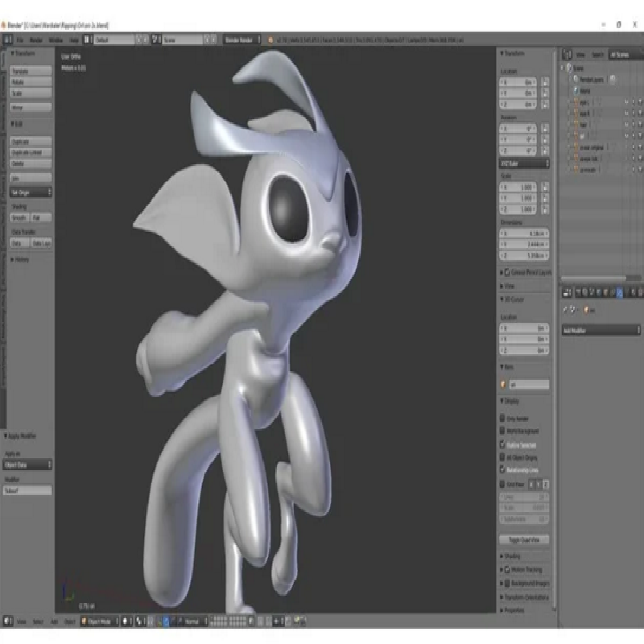
Task: Click the object icon in properties breadcrumb
Action: click(586, 310)
